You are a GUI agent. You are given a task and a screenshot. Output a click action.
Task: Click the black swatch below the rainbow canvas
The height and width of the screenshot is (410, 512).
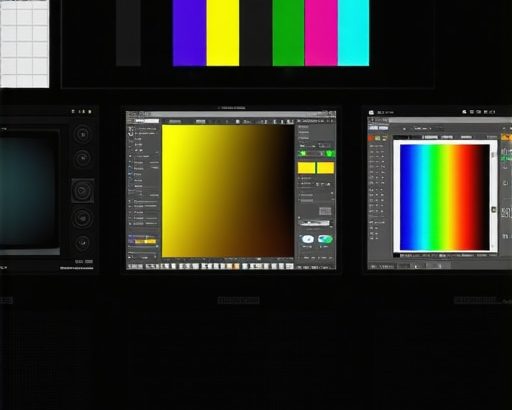coord(396,255)
